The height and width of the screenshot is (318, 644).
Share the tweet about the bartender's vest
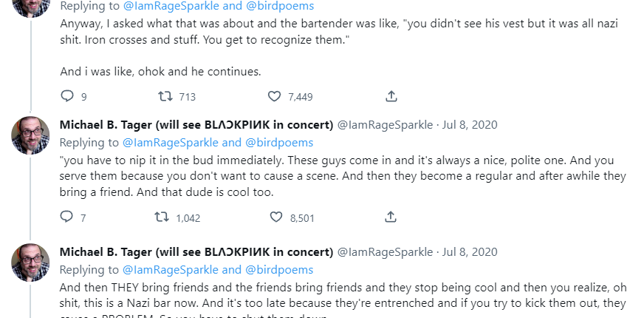391,96
